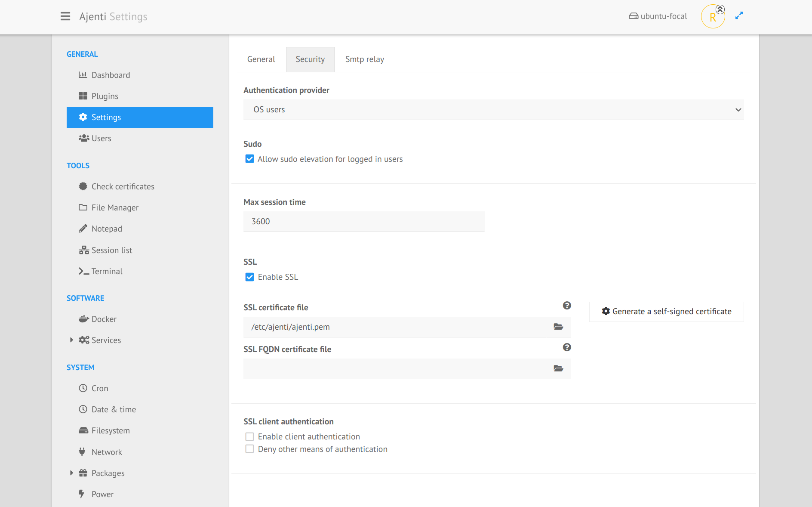
Task: Show help for SSL FQDN certificate file
Action: tap(567, 347)
